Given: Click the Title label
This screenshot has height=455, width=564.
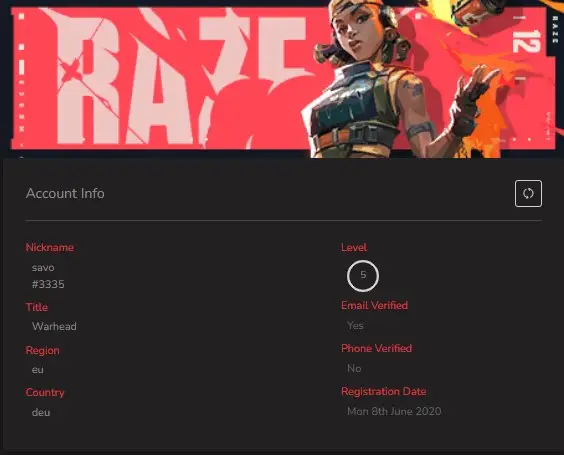Looking at the screenshot, I should (36, 307).
